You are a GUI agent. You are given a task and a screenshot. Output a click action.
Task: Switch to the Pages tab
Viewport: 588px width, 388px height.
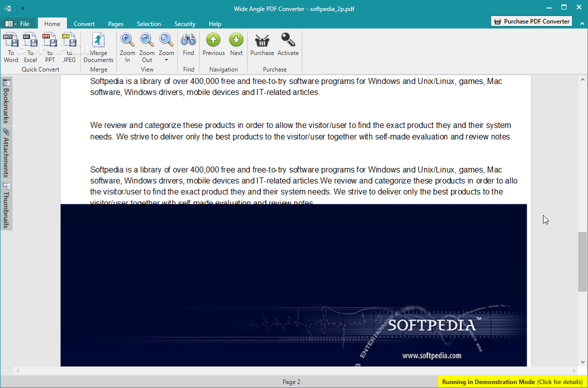(x=115, y=23)
